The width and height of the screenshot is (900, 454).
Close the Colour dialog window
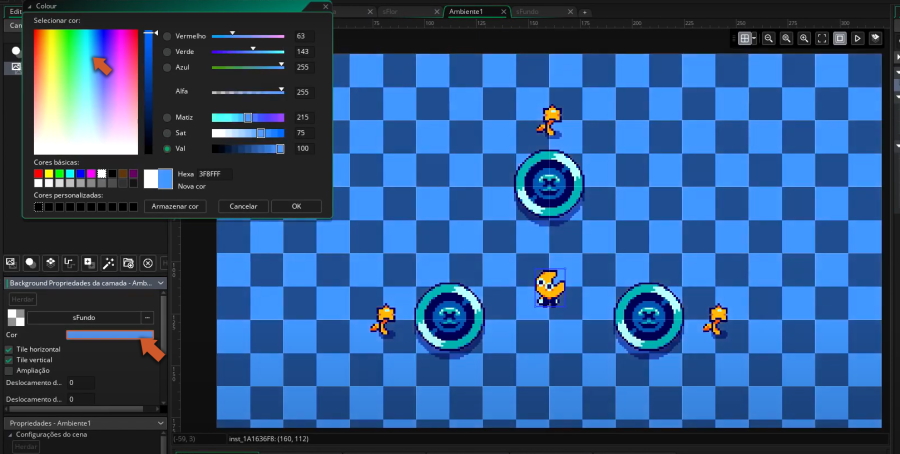tap(325, 6)
